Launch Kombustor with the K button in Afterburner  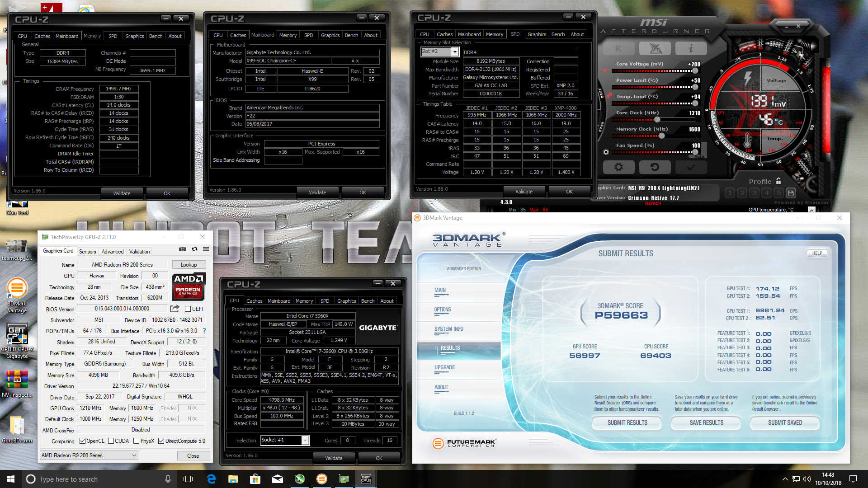pyautogui.click(x=618, y=48)
